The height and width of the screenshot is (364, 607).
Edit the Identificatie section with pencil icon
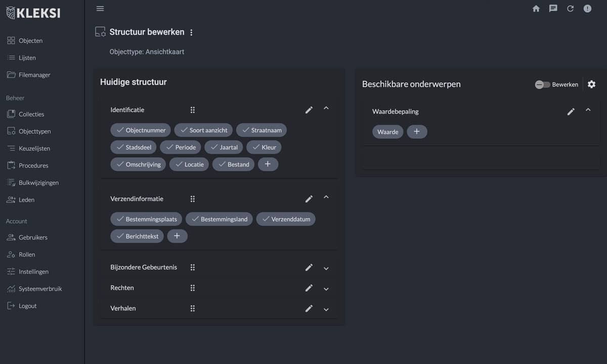click(309, 110)
